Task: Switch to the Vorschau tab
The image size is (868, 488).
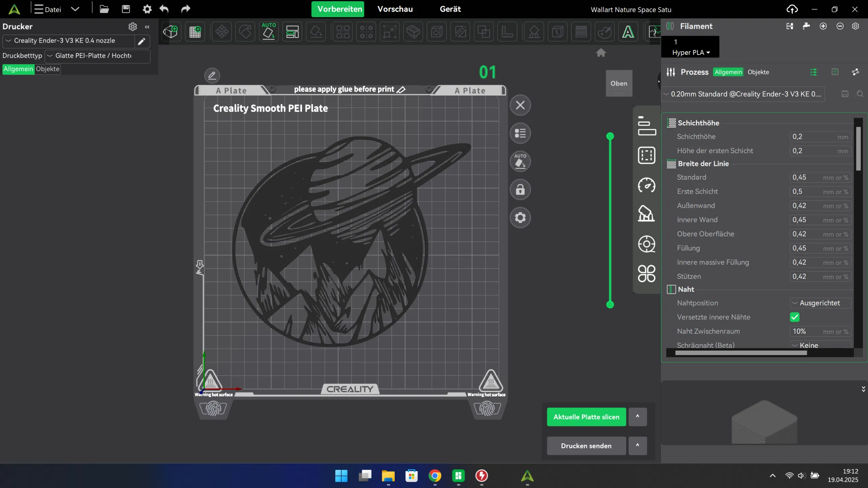Action: pyautogui.click(x=395, y=9)
